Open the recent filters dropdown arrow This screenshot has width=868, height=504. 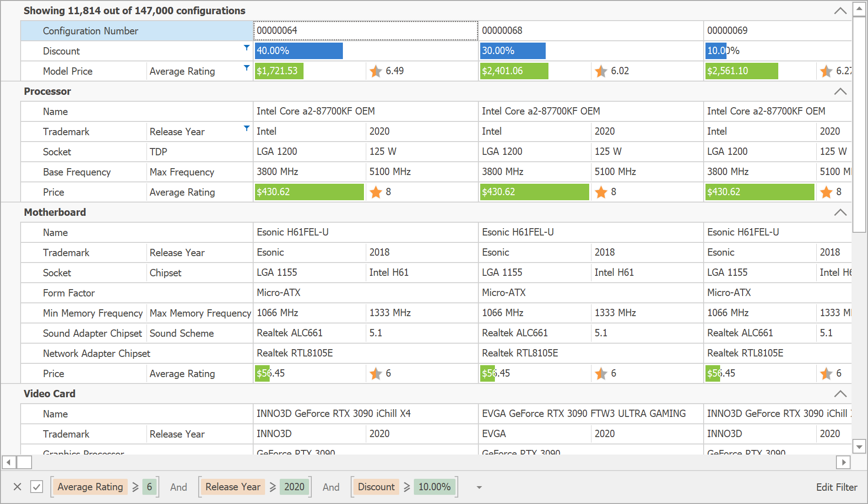pos(479,487)
